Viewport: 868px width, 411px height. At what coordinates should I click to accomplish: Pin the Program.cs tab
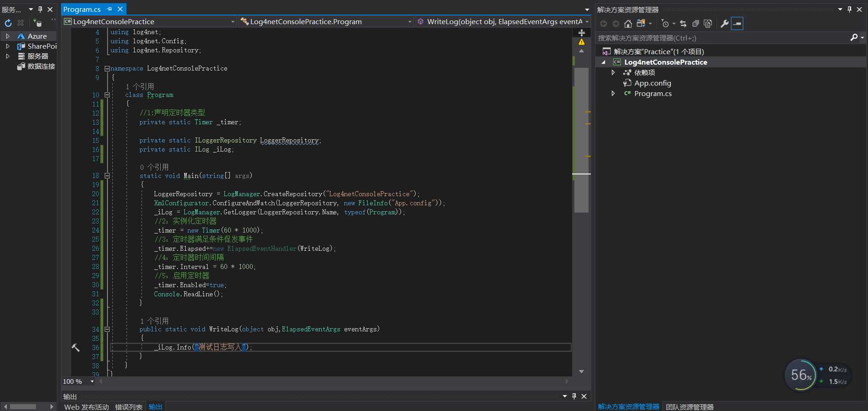109,9
